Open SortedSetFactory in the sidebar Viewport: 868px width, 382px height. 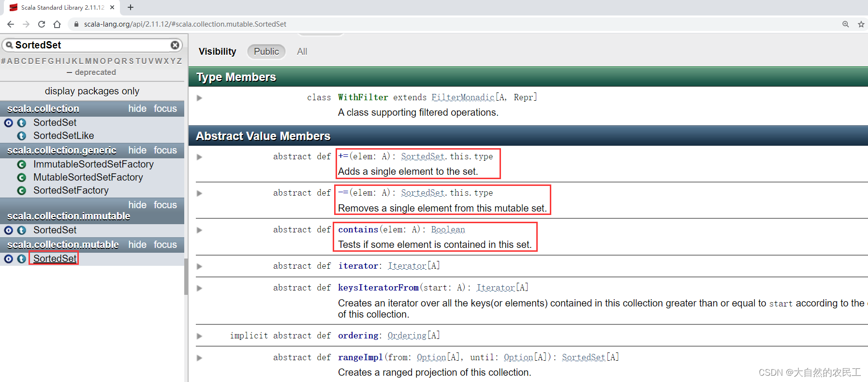coord(71,190)
